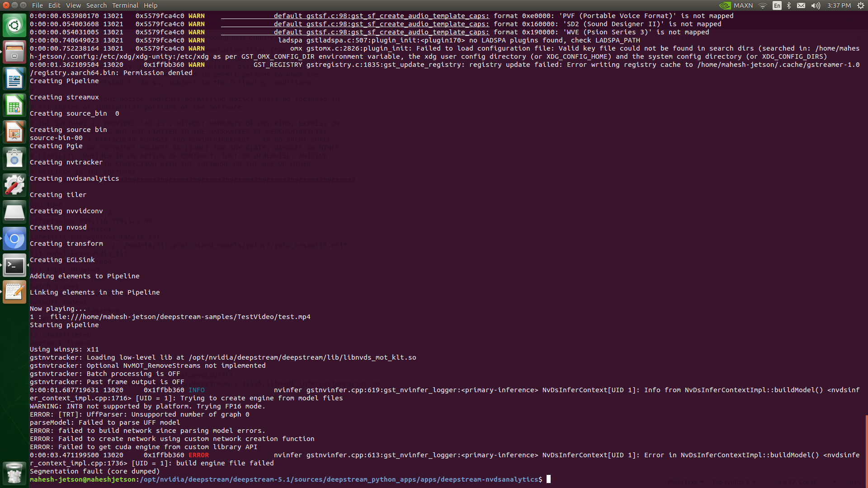Screen dimensions: 868x488
Task: Open the 3:37 PM clock menu
Action: 839,5
